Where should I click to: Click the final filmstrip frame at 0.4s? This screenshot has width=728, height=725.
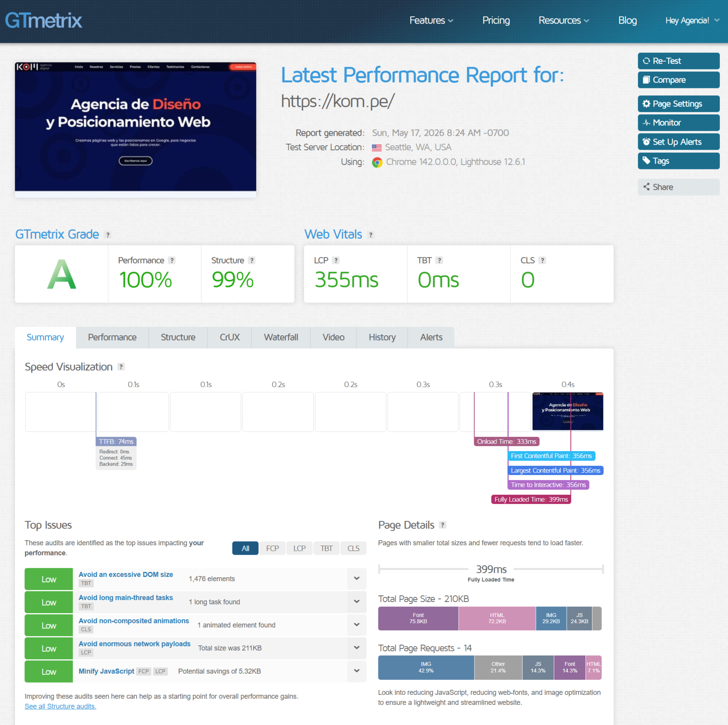(568, 411)
